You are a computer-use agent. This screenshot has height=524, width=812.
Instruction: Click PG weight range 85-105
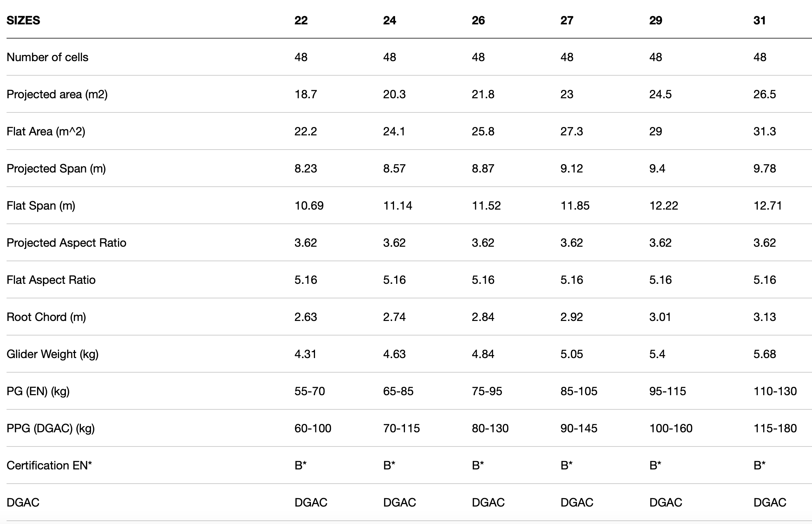click(579, 391)
